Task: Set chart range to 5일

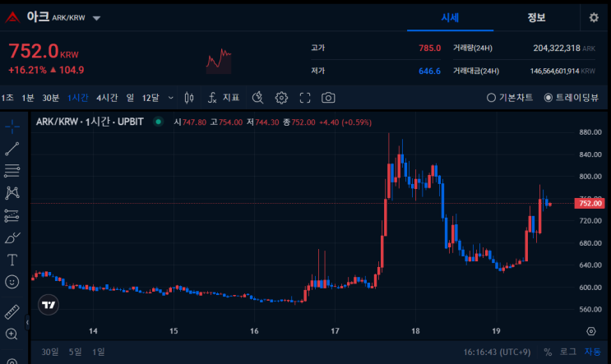Action: point(75,352)
